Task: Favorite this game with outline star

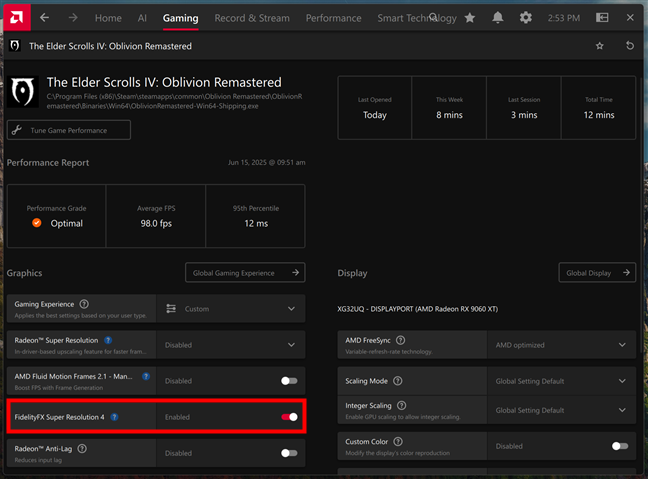Action: [x=600, y=46]
